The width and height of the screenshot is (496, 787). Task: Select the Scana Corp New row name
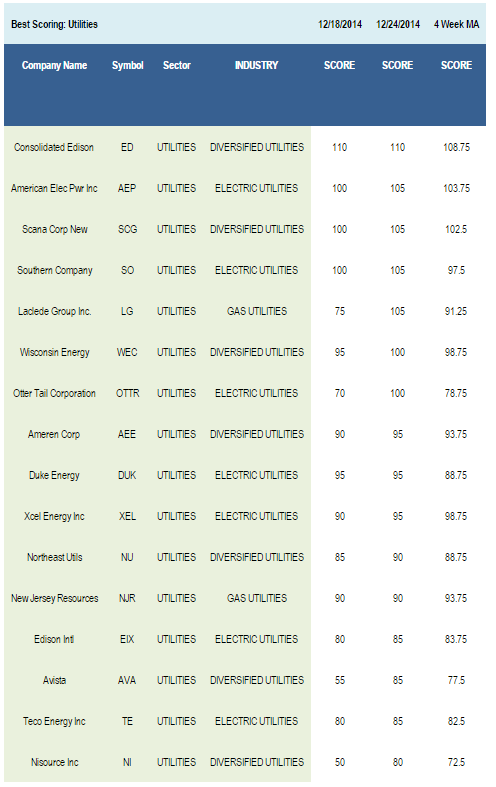[x=55, y=229]
